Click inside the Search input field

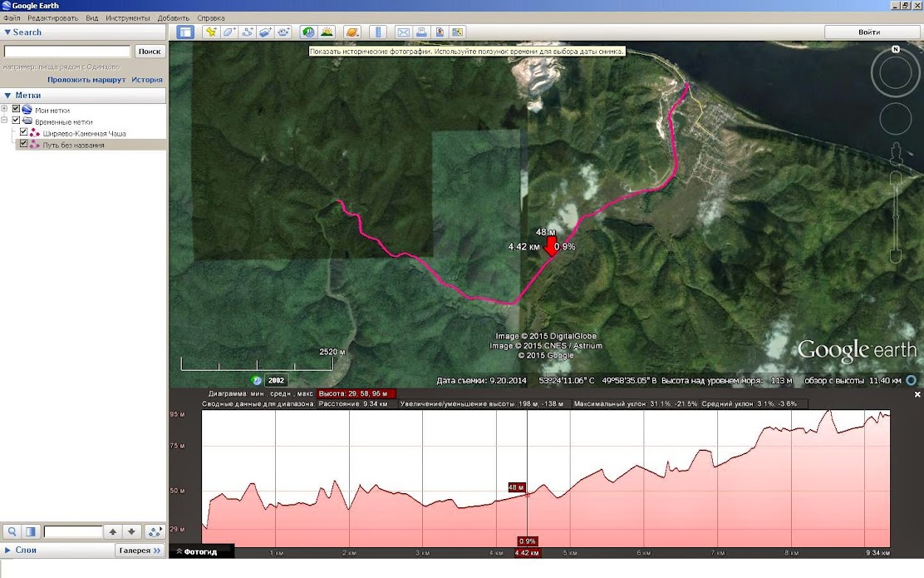67,52
